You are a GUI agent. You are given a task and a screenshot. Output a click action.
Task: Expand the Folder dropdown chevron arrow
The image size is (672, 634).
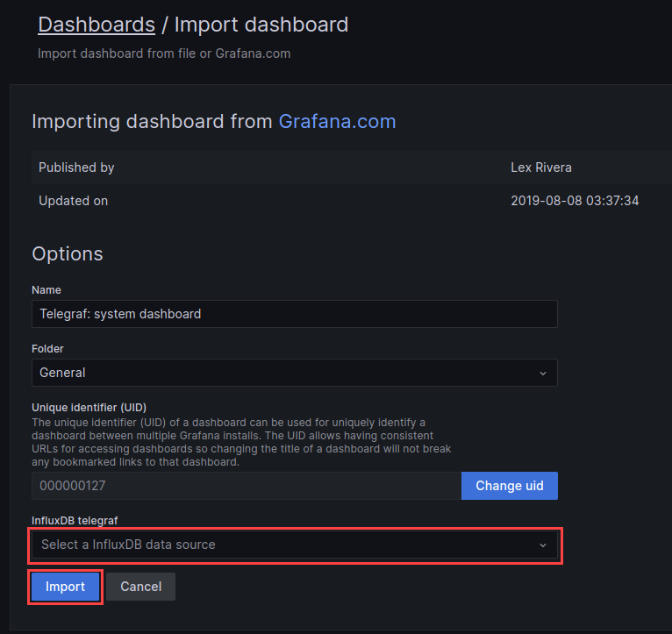pos(542,374)
